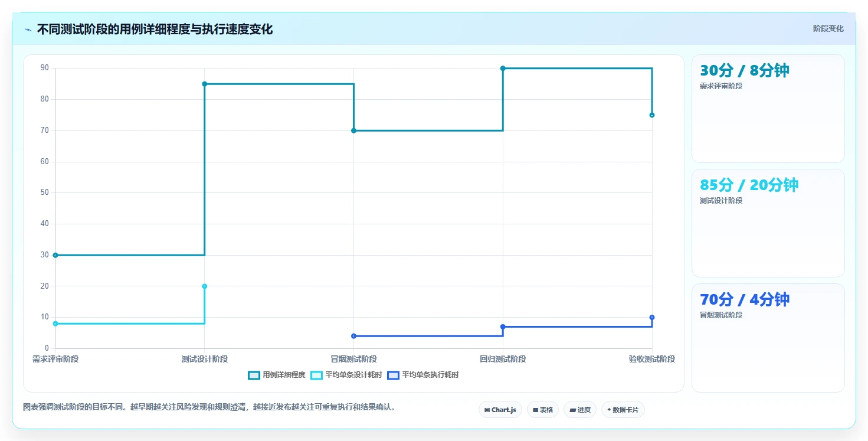Click the lightning icon beside the title
Screen dimensions: 868x441
(28, 30)
